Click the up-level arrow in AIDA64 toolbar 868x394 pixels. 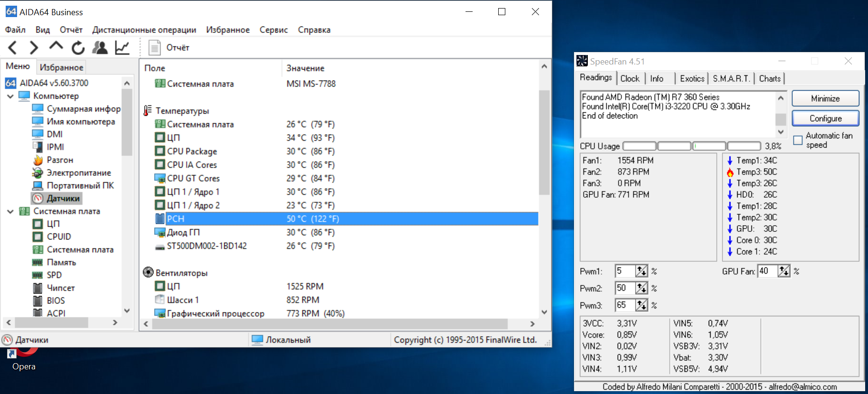pos(56,46)
